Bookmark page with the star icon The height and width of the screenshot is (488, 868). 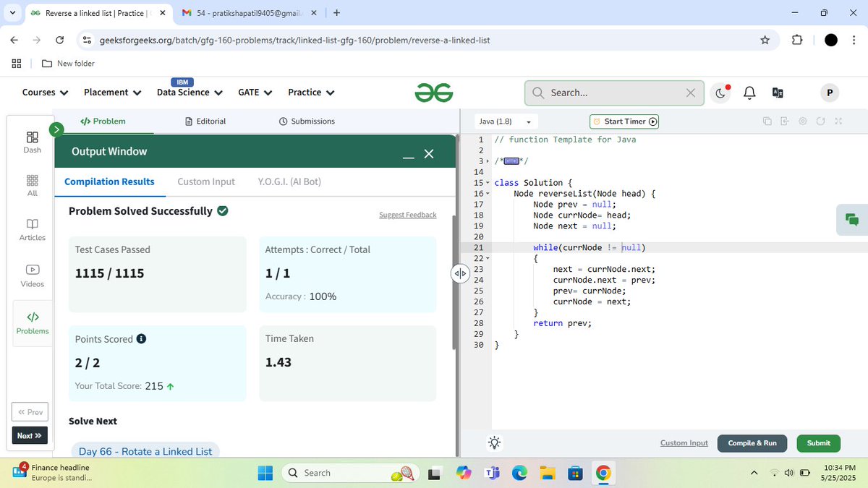click(765, 40)
